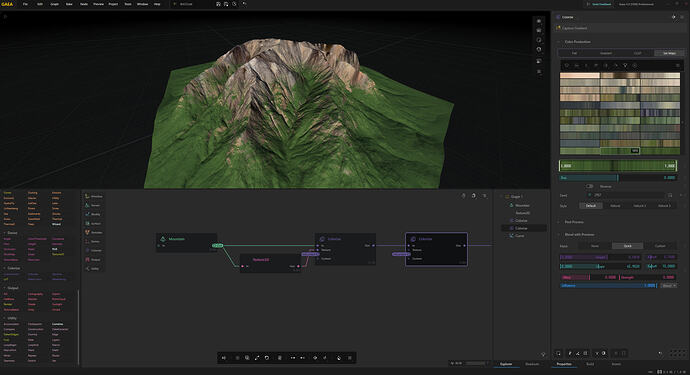
Task: Adjust the blue Influence slider
Action: pyautogui.click(x=609, y=286)
